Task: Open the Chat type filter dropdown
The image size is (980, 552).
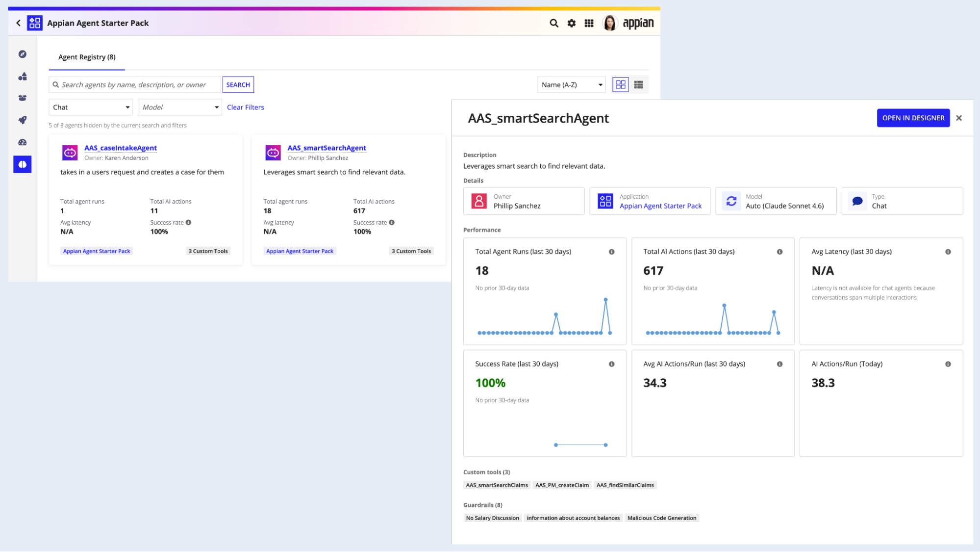Action: (91, 107)
